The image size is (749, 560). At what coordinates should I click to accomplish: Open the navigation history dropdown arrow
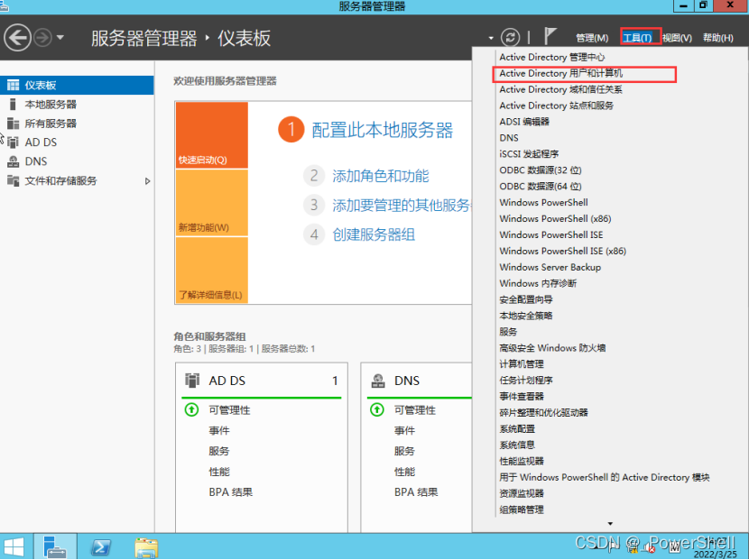click(x=60, y=37)
